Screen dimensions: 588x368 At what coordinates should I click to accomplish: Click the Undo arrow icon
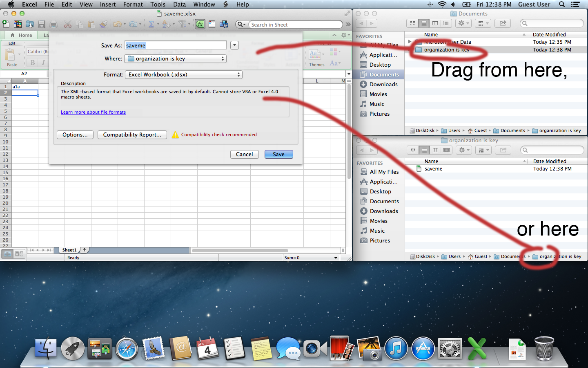pos(117,25)
